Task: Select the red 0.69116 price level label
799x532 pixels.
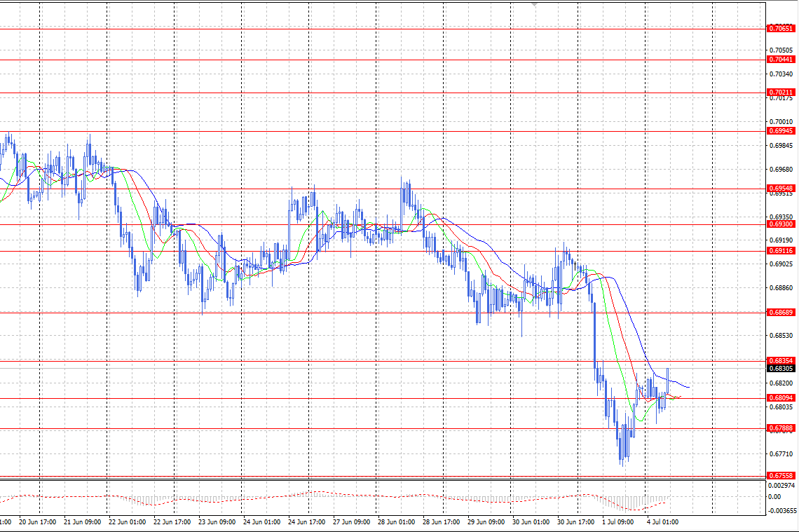Action: (781, 251)
